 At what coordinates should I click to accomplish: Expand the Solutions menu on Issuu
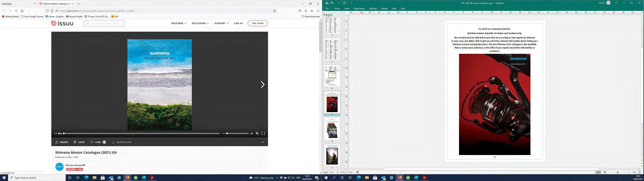pos(200,23)
